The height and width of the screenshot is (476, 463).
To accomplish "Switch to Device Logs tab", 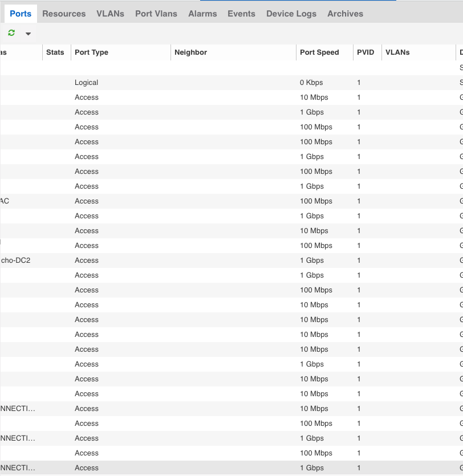I will (291, 14).
